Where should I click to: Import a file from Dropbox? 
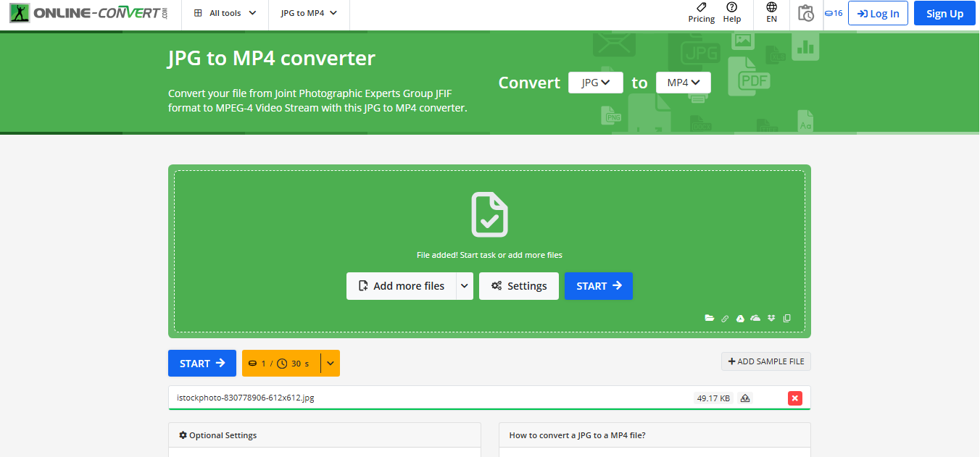click(771, 318)
